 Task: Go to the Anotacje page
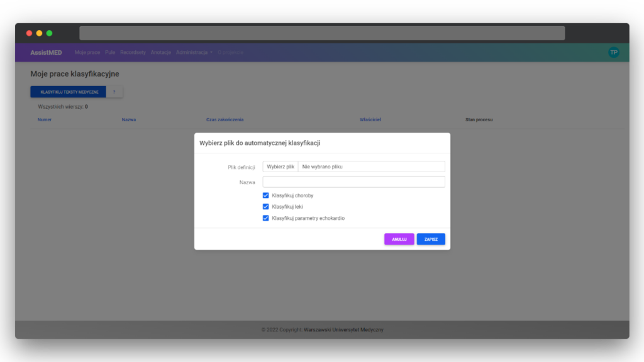point(160,52)
